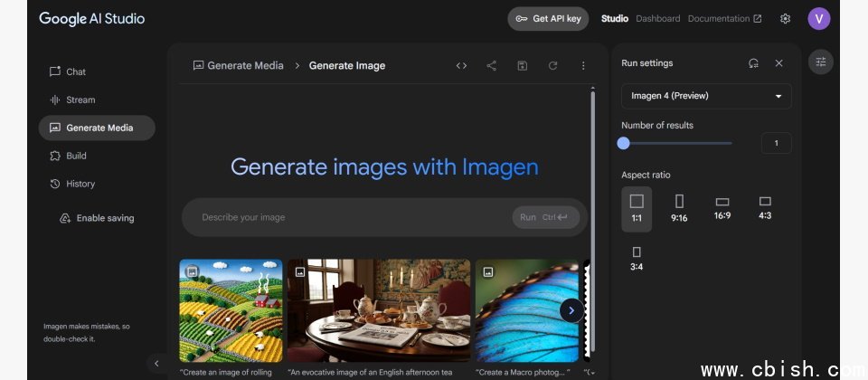
Task: Click the Enable saving cloud icon
Action: point(65,218)
